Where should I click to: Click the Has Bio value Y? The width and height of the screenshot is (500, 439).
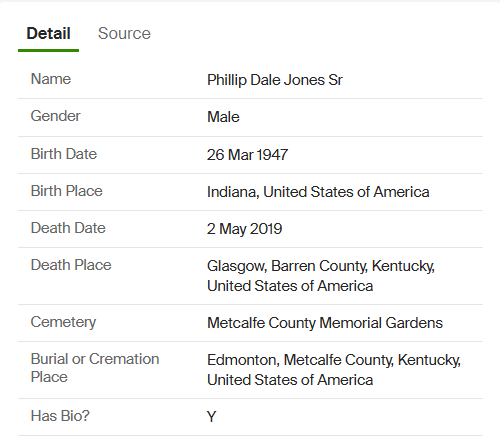(x=212, y=417)
